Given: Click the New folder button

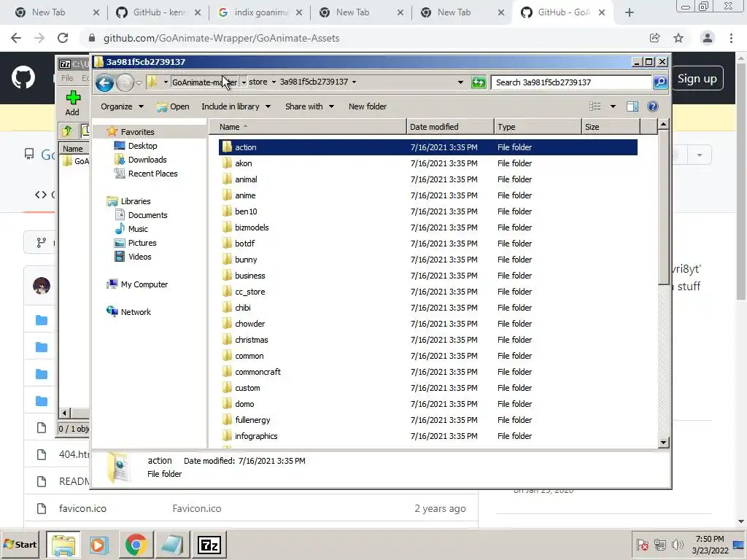Looking at the screenshot, I should 368,106.
